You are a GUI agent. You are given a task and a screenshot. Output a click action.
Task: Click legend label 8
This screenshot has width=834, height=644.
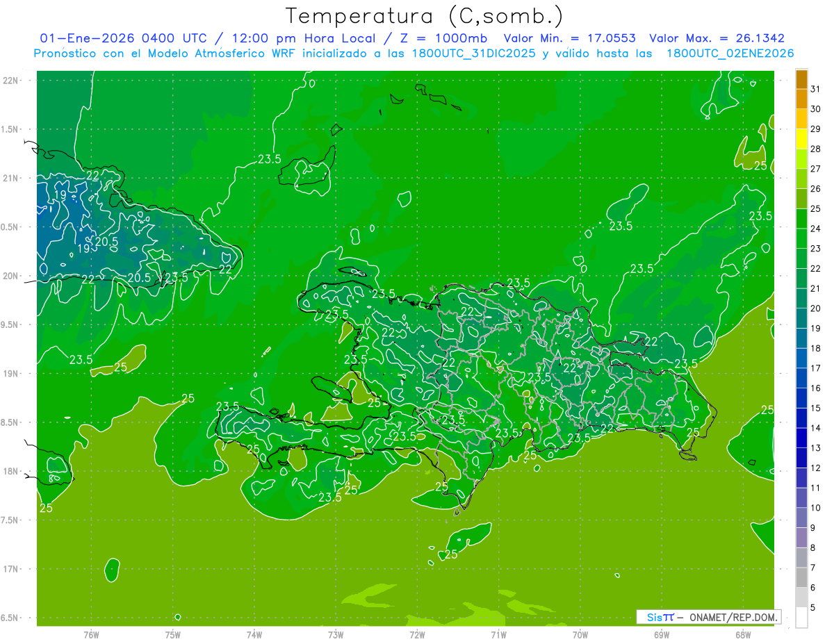(813, 548)
